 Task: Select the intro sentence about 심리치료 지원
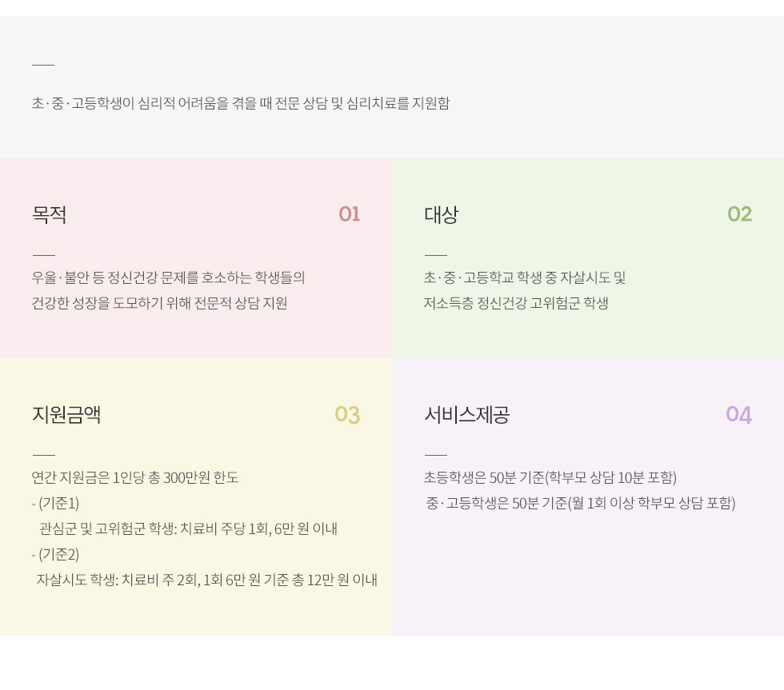[x=241, y=103]
